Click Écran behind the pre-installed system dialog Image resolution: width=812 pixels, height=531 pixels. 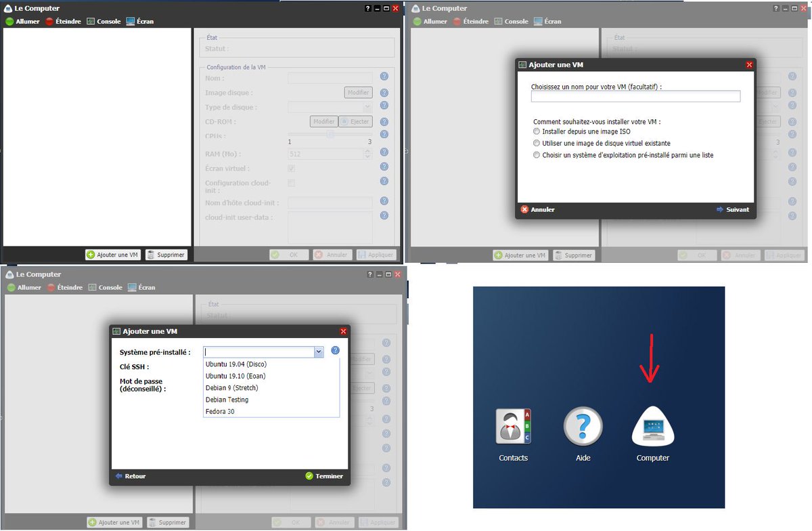(141, 287)
